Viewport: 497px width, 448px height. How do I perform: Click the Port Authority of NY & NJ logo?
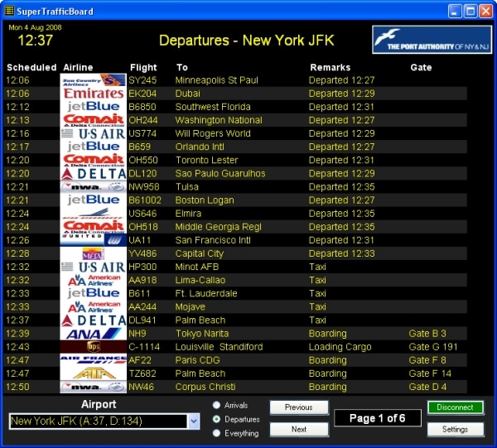coord(429,40)
